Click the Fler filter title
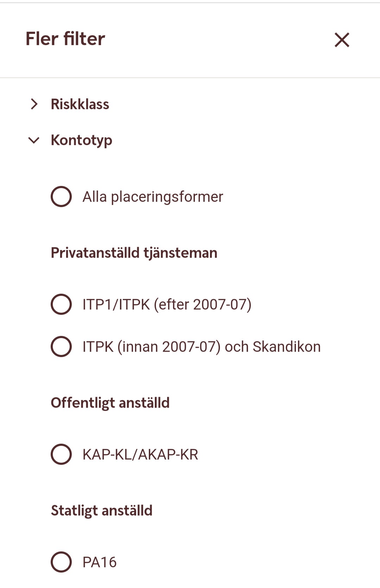Viewport: 380px width, 588px height. point(65,39)
